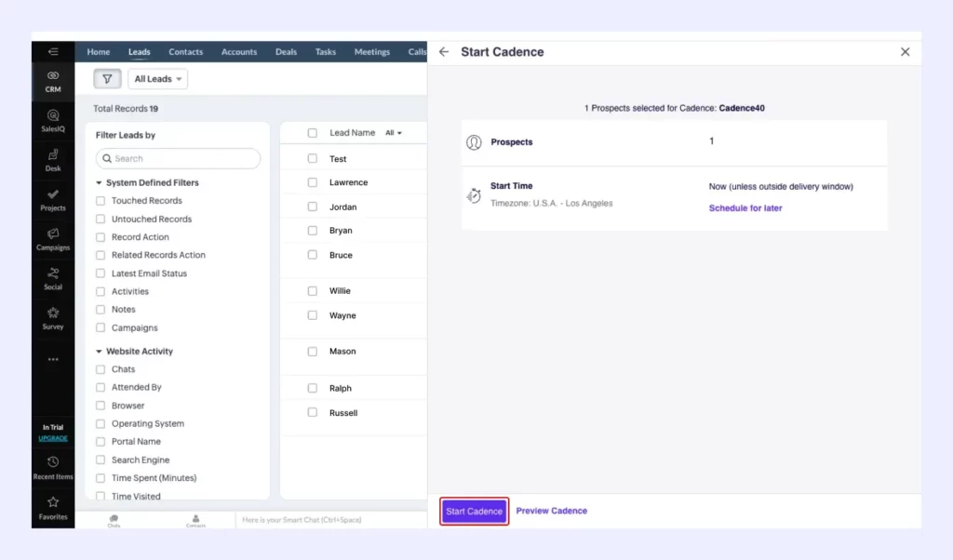Screen dimensions: 953x560
Task: Check the Record Action filter
Action: tap(101, 237)
